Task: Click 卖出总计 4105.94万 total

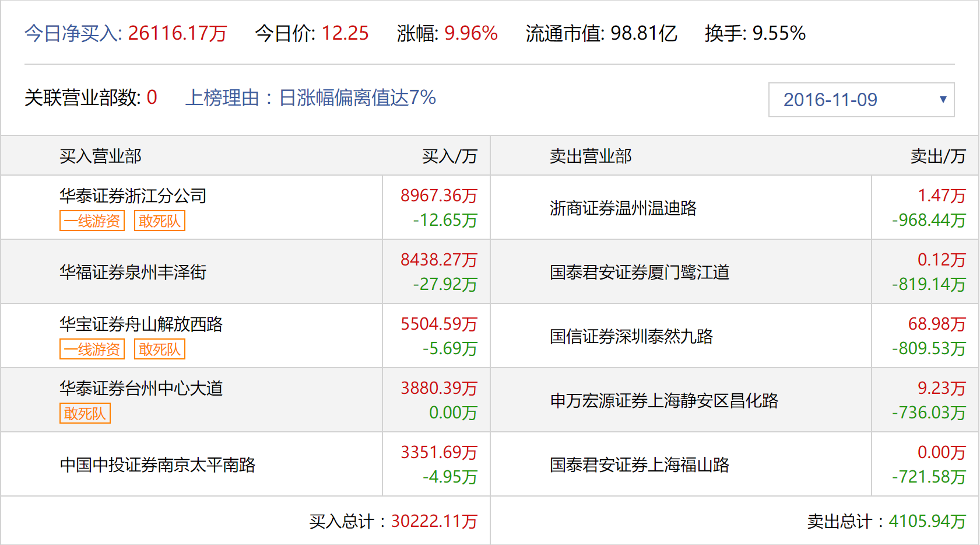Action: [887, 521]
